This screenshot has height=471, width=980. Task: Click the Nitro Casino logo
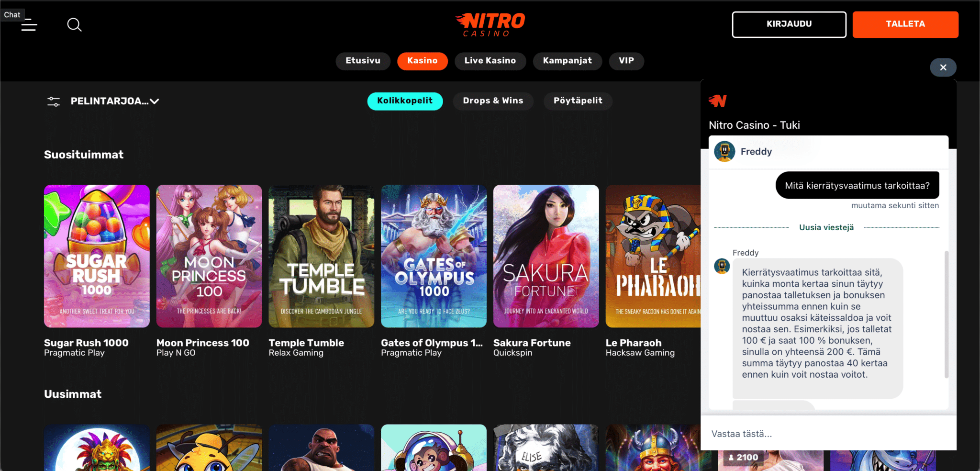point(490,24)
